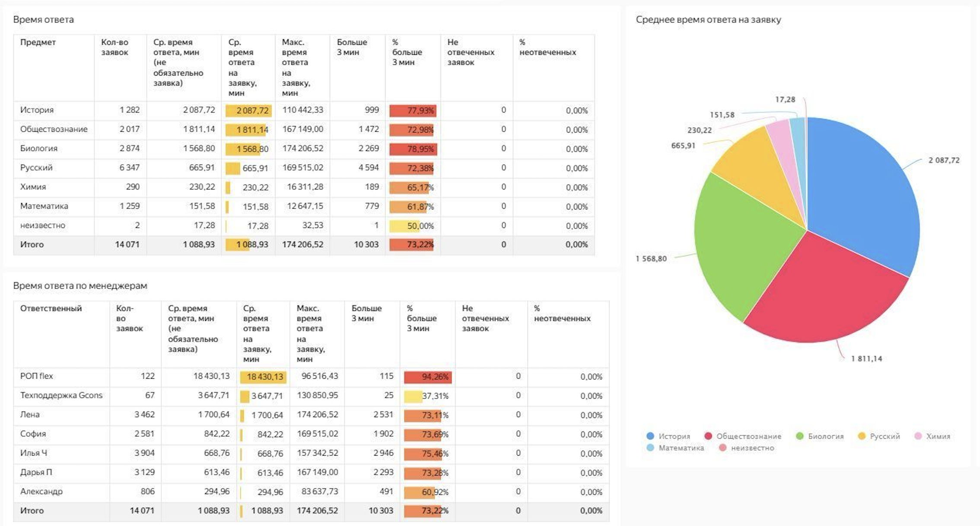This screenshot has width=980, height=526.
Task: Click the 1 811,14 pie chart label
Action: [867, 358]
